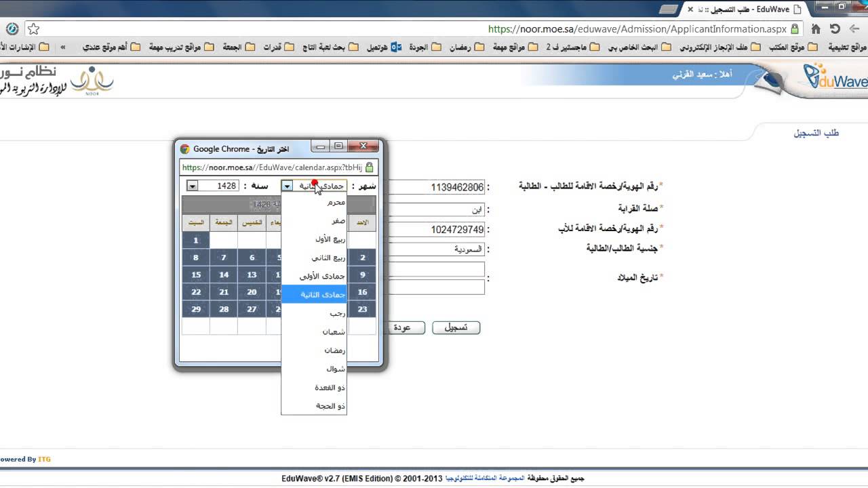Pick جمادى الأولى from the month list
Viewport: 868px width, 488px height.
click(x=314, y=277)
